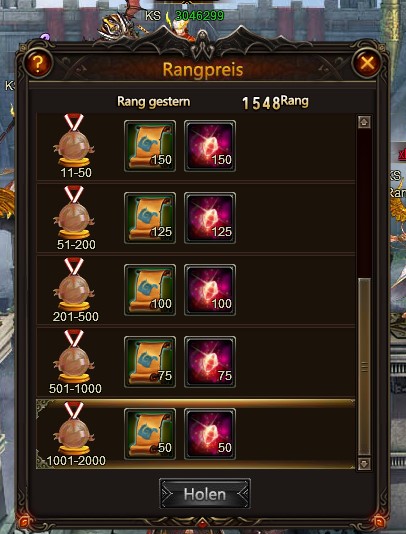406x534 pixels.
Task: Click the scrollbar down arrow
Action: (364, 464)
